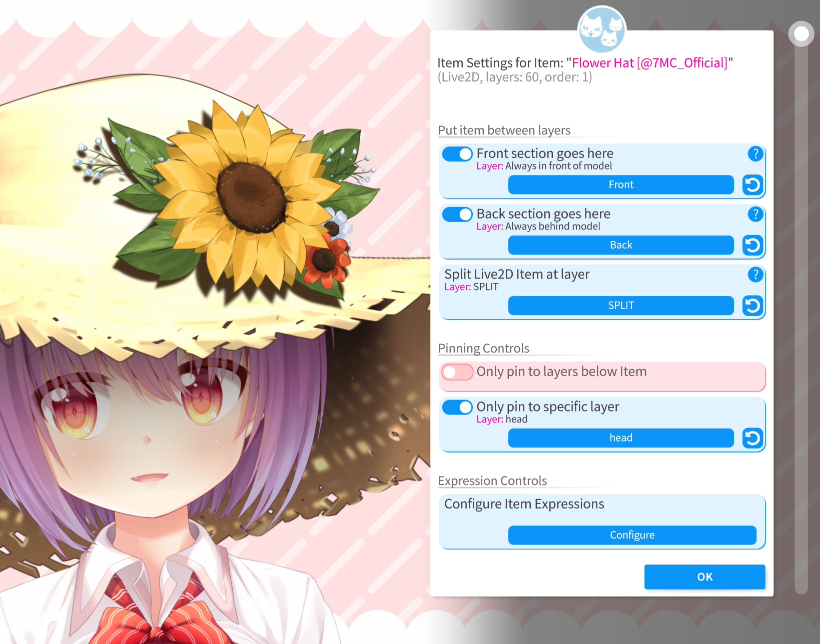Disable Only pin to specific layer
Image resolution: width=820 pixels, height=644 pixels.
[457, 407]
